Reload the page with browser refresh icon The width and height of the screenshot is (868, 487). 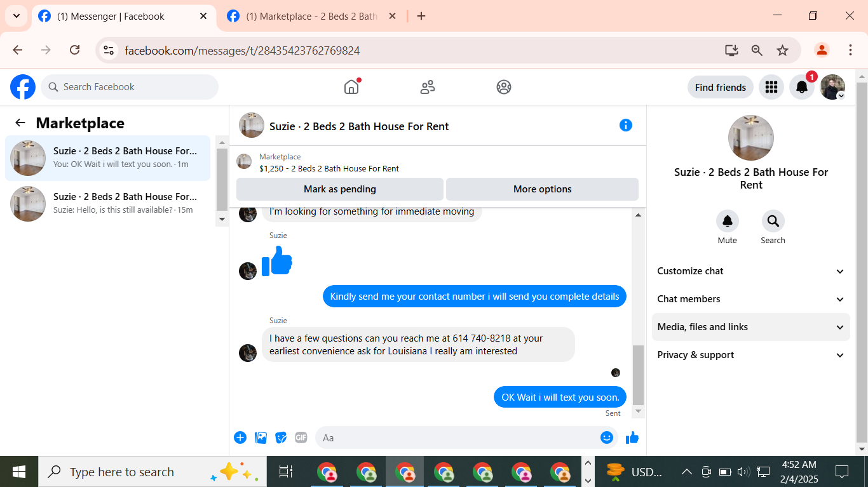pos(75,50)
